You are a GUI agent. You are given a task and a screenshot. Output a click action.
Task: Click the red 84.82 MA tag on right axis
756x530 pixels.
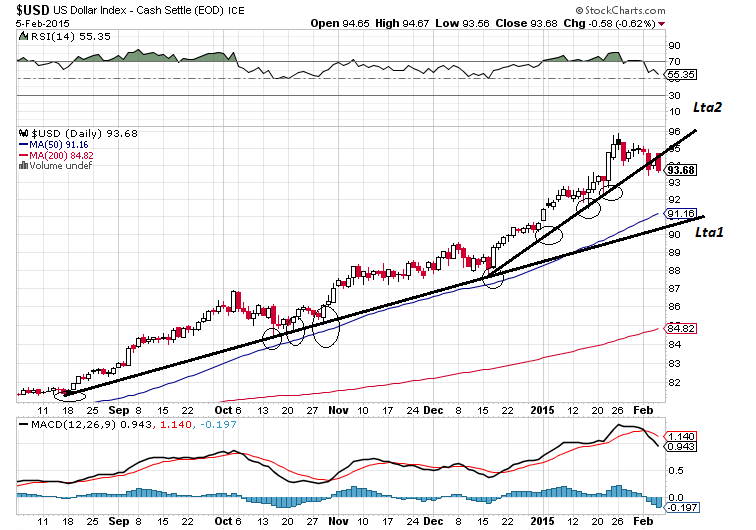point(681,328)
